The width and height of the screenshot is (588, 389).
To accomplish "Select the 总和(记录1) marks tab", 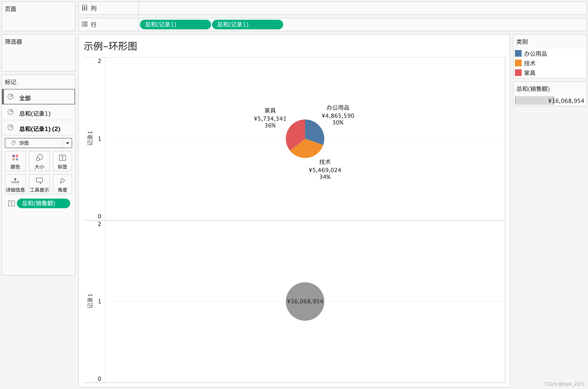I will click(38, 113).
